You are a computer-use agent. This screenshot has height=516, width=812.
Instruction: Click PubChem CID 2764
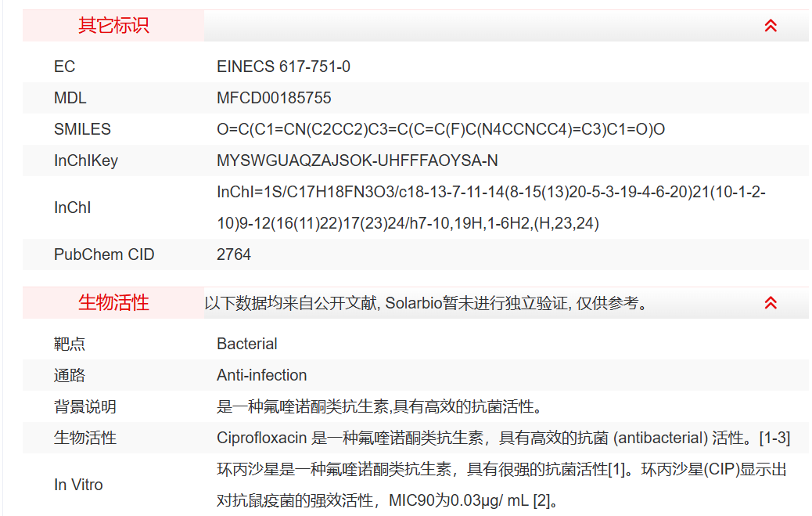234,254
